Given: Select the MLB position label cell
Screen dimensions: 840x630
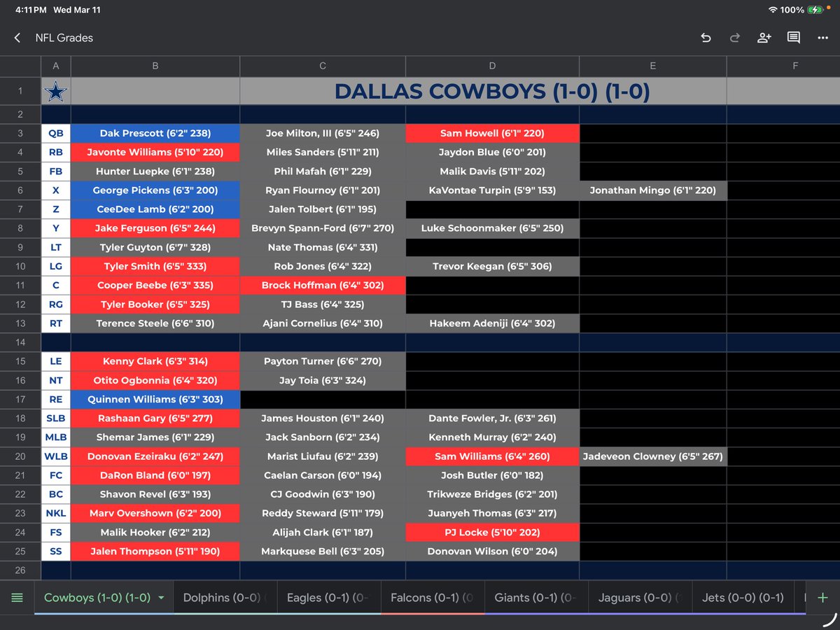Looking at the screenshot, I should point(55,437).
